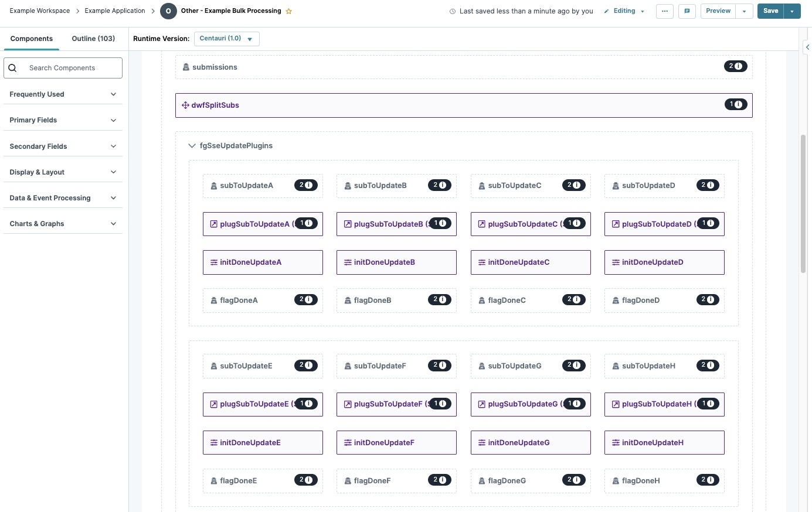Screen dimensions: 812x512
Task: Expand the Display & Layout component group
Action: click(63, 172)
